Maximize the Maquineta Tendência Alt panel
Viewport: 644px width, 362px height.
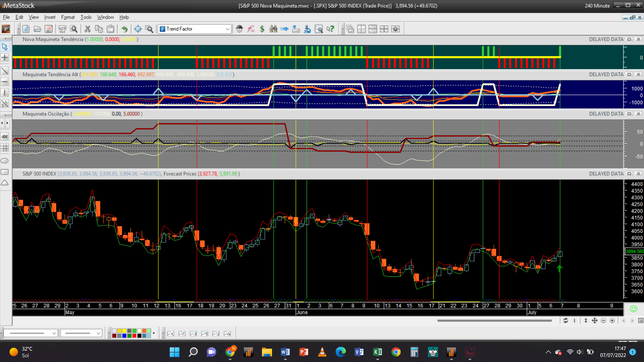pyautogui.click(x=629, y=74)
